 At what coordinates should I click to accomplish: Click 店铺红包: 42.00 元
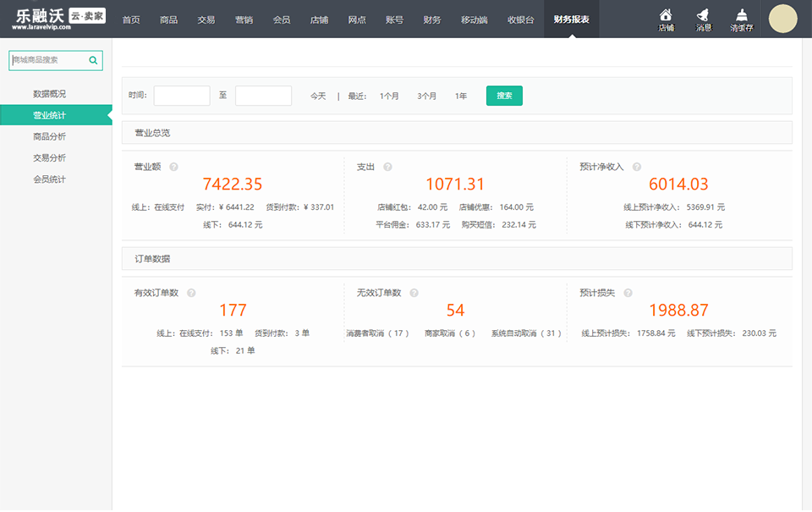[x=412, y=207]
